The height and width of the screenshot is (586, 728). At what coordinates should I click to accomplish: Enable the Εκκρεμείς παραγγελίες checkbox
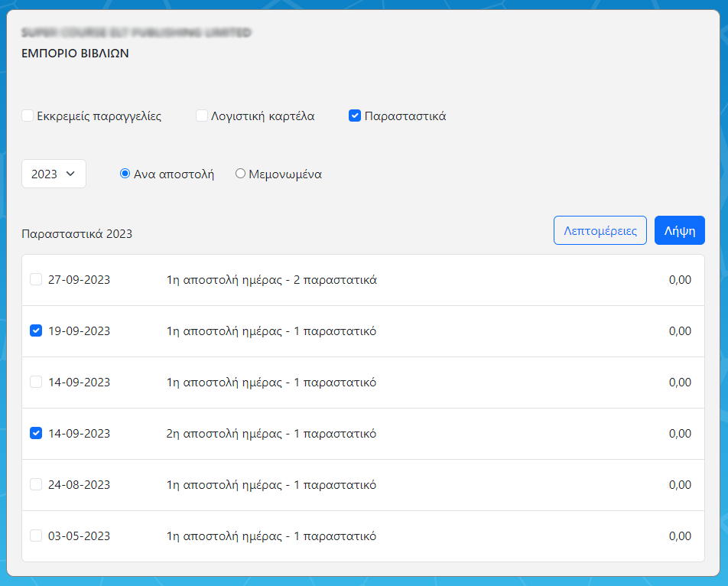(x=28, y=116)
